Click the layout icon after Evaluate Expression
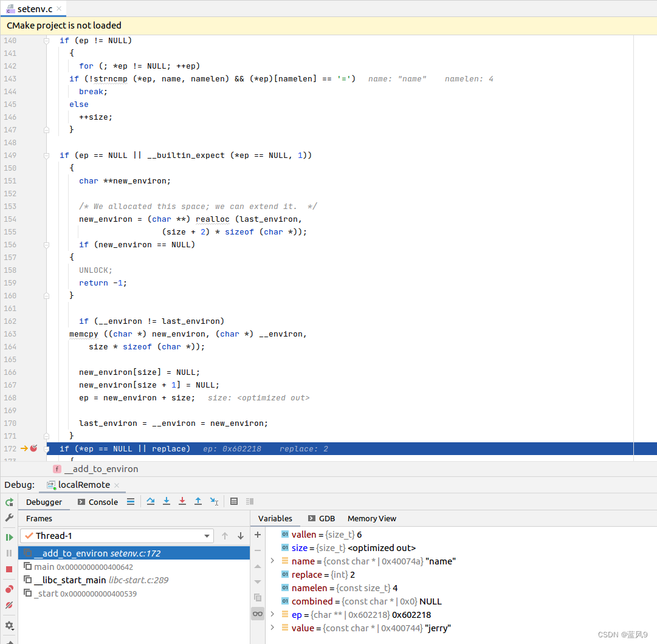The width and height of the screenshot is (657, 644). point(250,502)
